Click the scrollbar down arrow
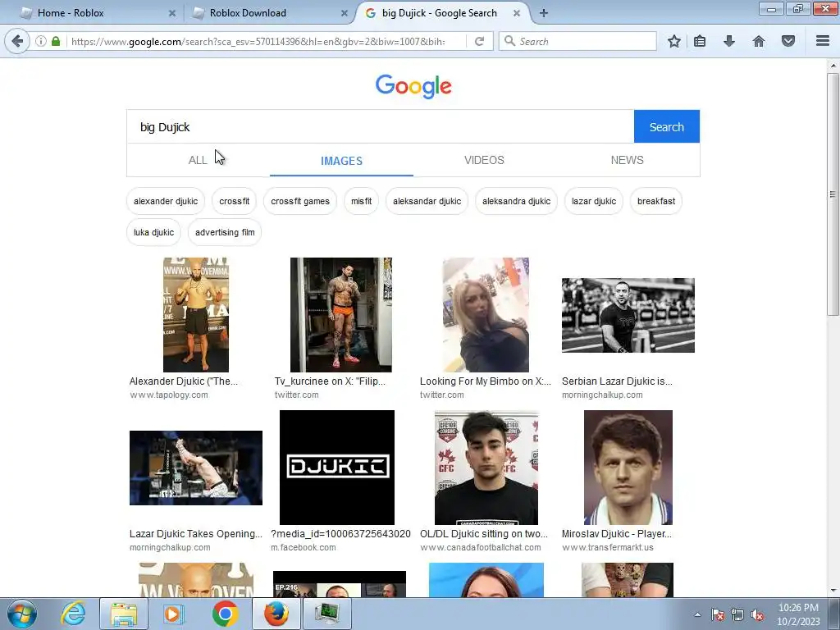This screenshot has width=840, height=630. (x=833, y=591)
